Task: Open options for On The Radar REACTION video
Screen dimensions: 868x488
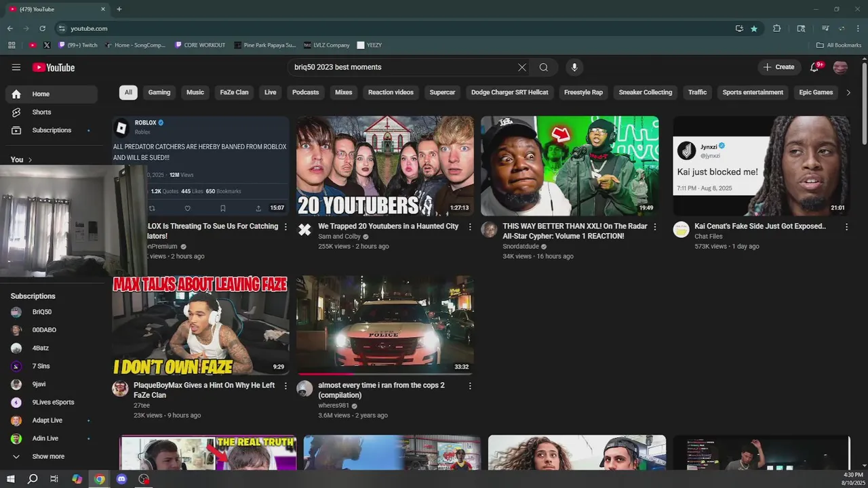Action: pyautogui.click(x=655, y=227)
